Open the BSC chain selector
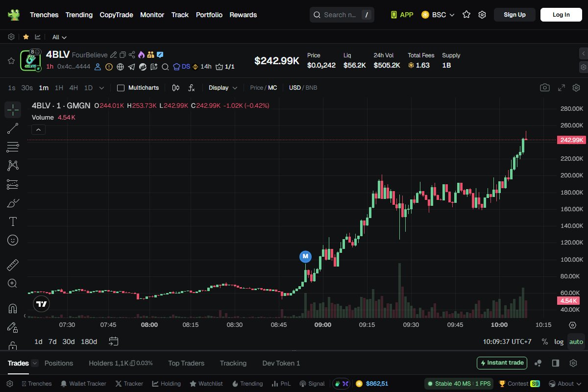This screenshot has height=392, width=588. tap(438, 15)
